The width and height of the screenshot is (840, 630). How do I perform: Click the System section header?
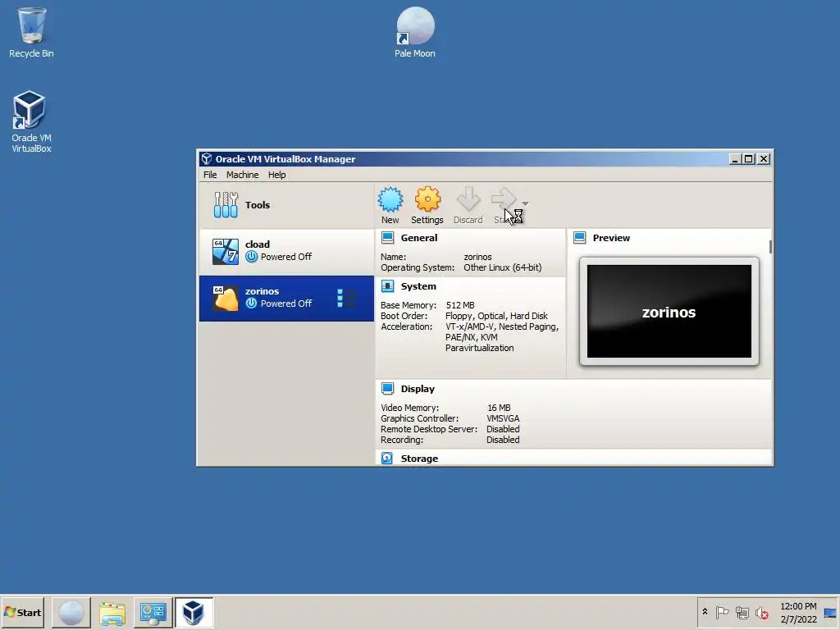tap(418, 286)
